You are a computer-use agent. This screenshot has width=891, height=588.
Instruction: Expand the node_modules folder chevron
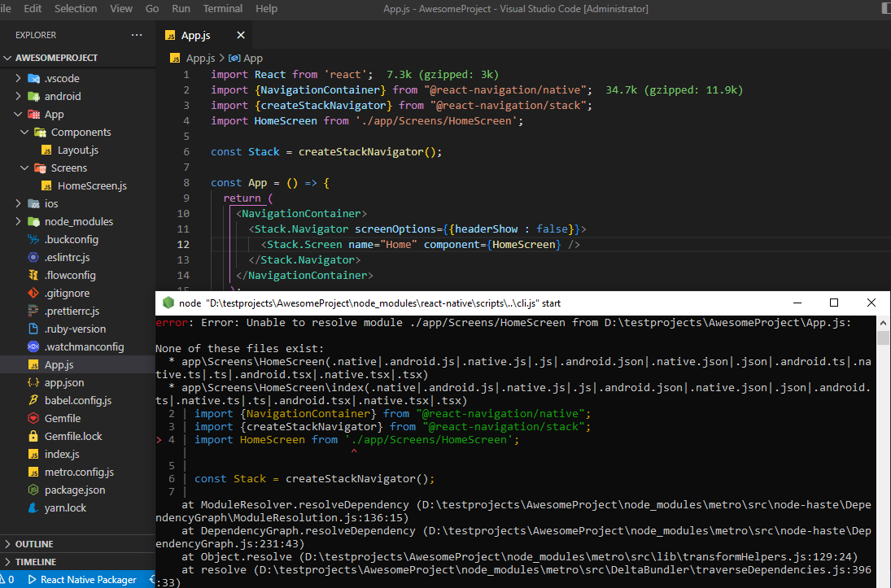[x=18, y=221]
